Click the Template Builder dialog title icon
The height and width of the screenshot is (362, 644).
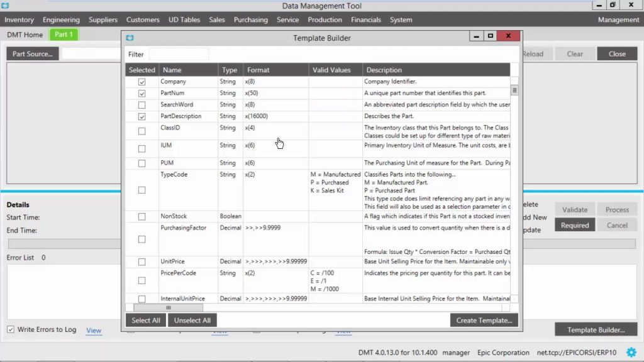pos(130,38)
